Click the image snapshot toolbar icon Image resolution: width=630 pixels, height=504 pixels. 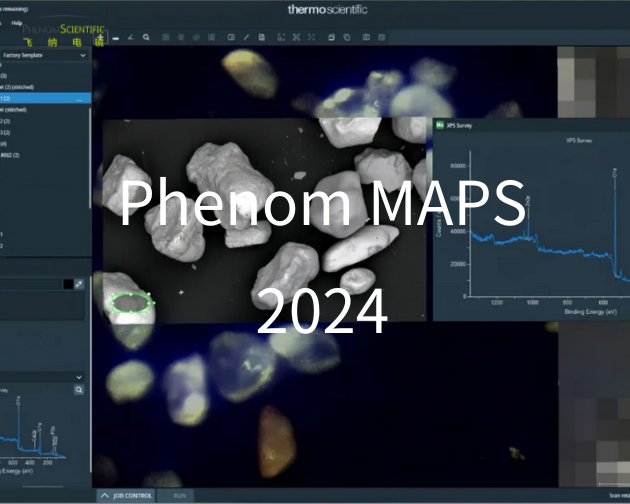231,37
